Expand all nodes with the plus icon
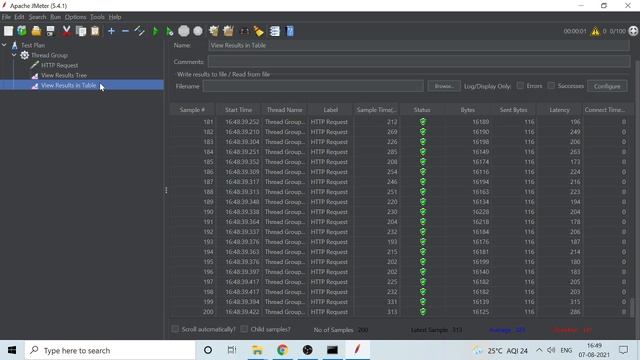The width and height of the screenshot is (640, 360). [x=111, y=31]
